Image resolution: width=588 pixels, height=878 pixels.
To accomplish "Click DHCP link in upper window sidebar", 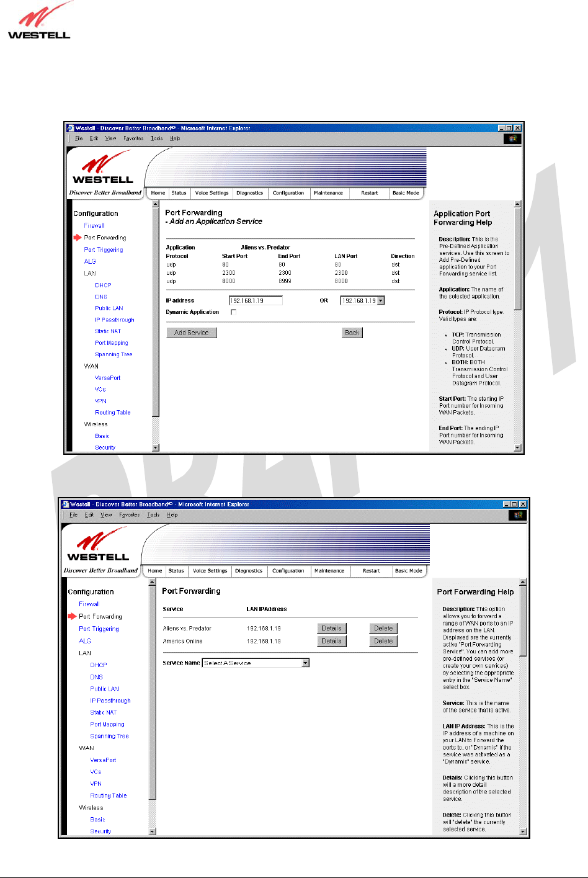I will (x=103, y=285).
